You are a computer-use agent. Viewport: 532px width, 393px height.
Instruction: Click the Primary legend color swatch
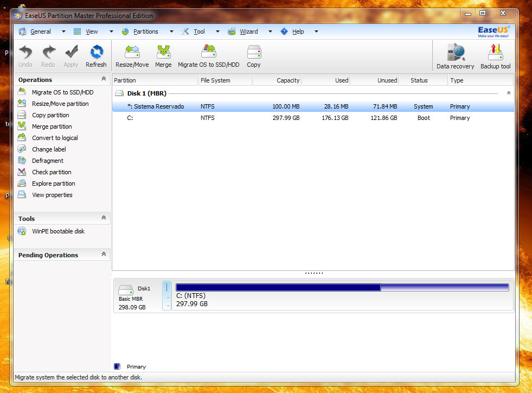117,366
